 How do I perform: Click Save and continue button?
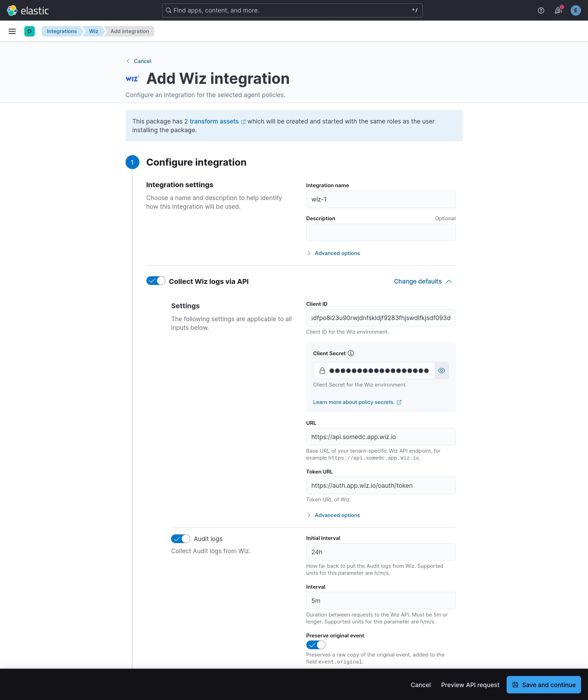click(x=544, y=685)
